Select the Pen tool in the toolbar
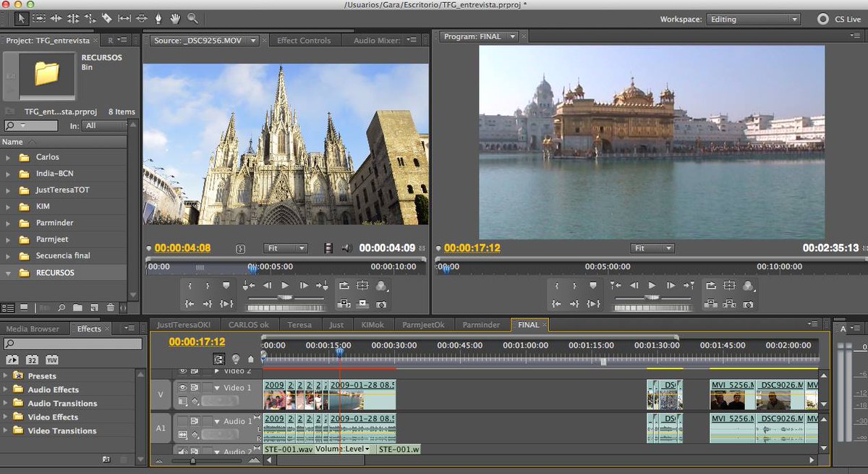The width and height of the screenshot is (868, 474). coord(158,18)
